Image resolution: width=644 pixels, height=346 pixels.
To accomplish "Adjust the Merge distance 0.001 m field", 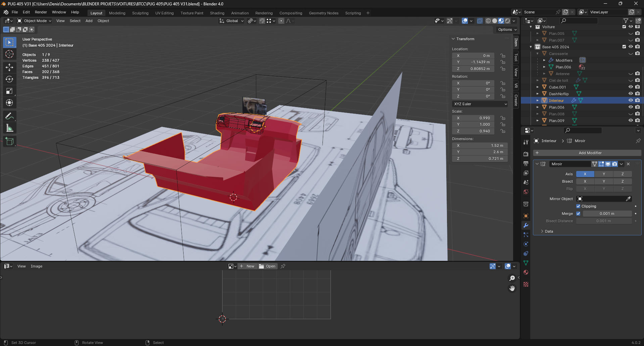I will point(607,214).
